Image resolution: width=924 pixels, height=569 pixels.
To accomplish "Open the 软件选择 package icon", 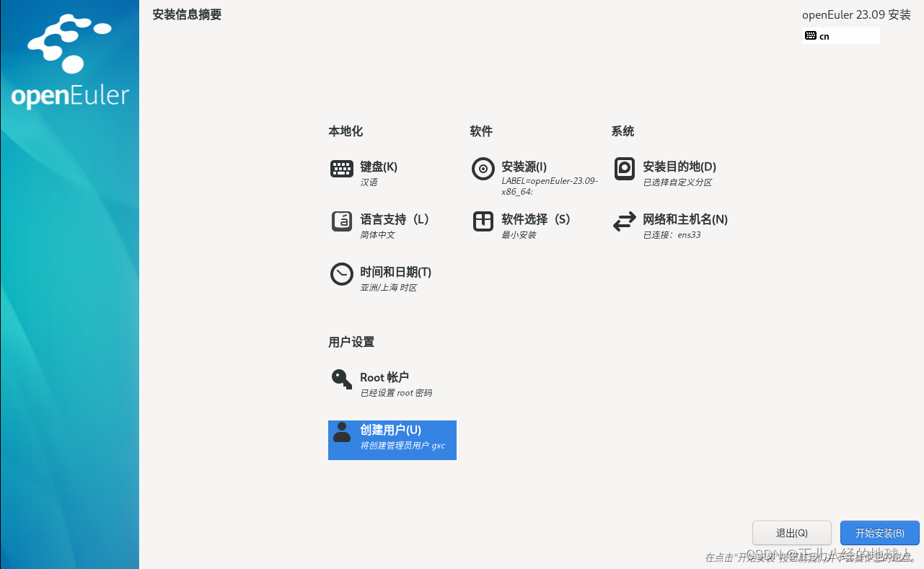I will click(x=483, y=221).
